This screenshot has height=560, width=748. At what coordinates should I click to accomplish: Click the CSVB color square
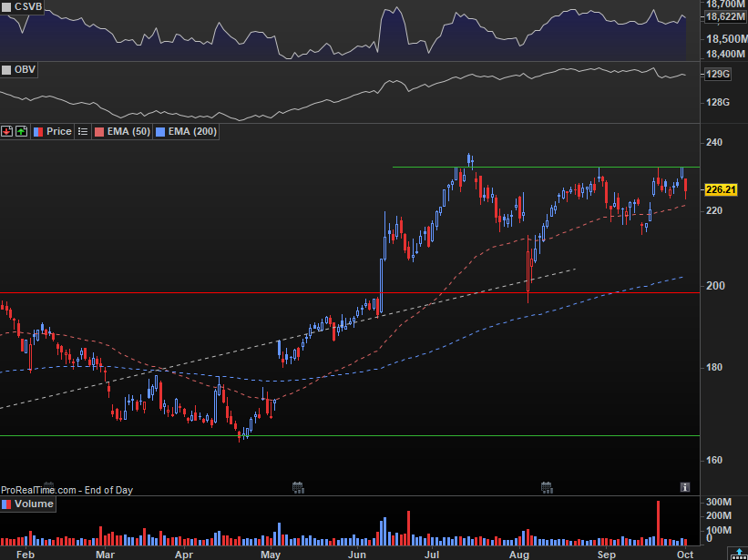6,6
